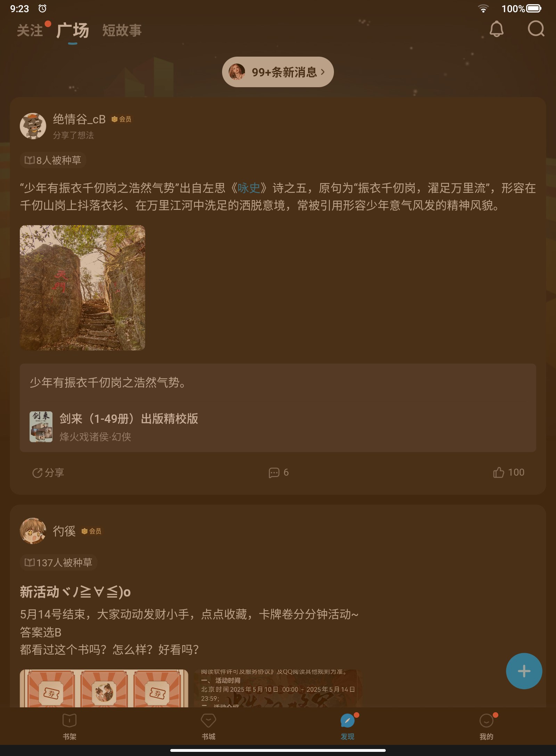Open the coupon cards image thumbnail
The image size is (556, 756).
(104, 688)
